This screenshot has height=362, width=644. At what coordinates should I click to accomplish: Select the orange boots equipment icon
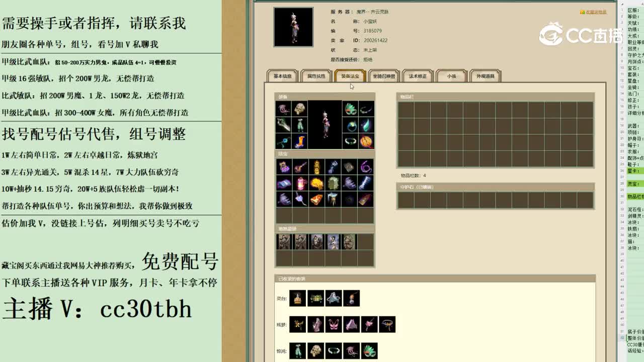pyautogui.click(x=300, y=141)
